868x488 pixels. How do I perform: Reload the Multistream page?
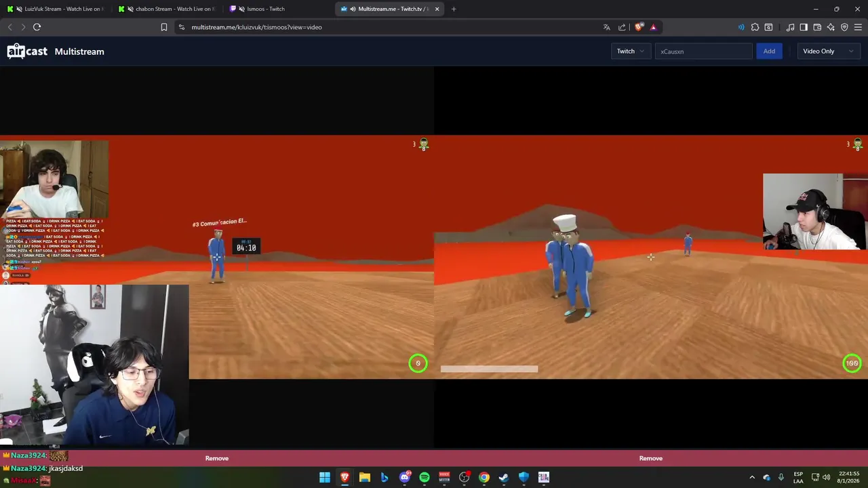[37, 27]
